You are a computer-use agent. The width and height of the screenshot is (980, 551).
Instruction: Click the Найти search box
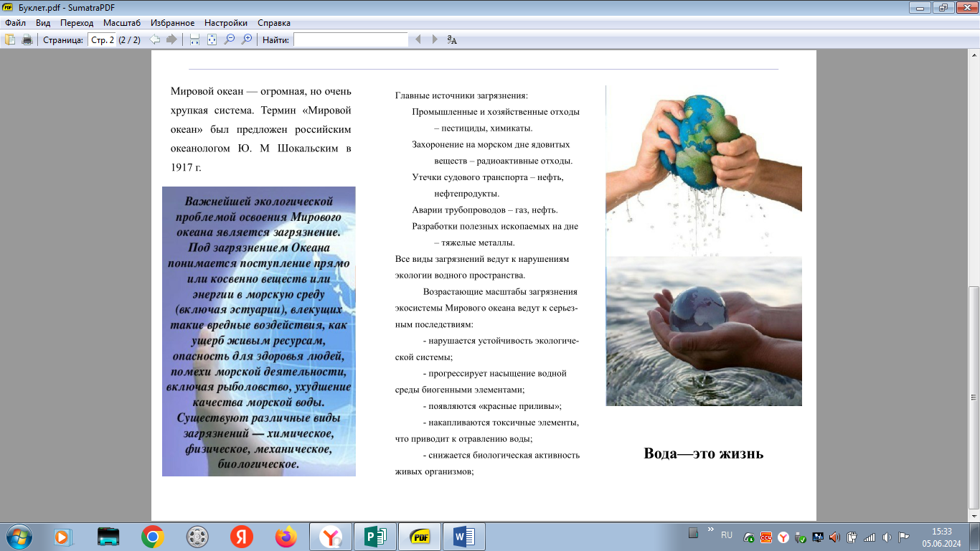point(351,40)
